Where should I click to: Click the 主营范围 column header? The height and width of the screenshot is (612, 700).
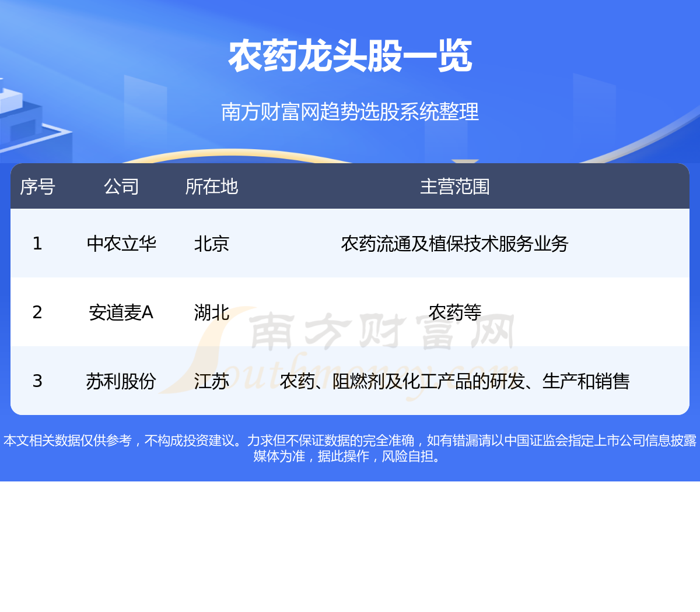[455, 187]
